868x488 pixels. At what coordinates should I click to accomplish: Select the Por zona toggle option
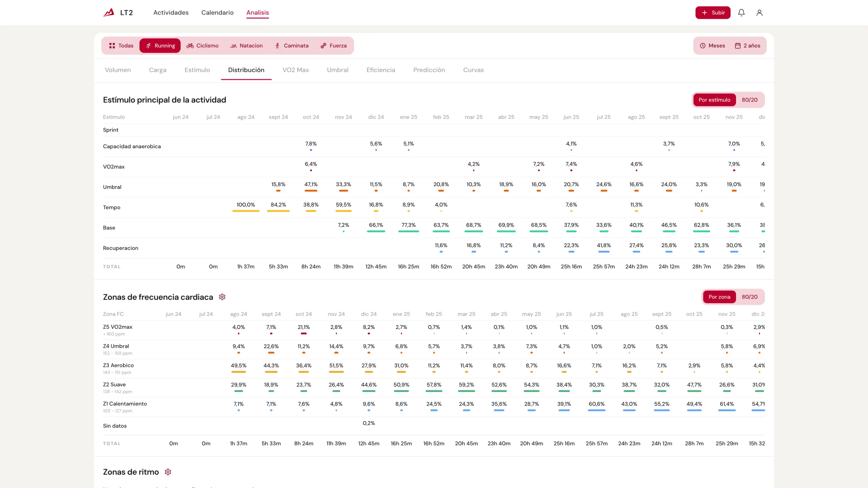719,297
